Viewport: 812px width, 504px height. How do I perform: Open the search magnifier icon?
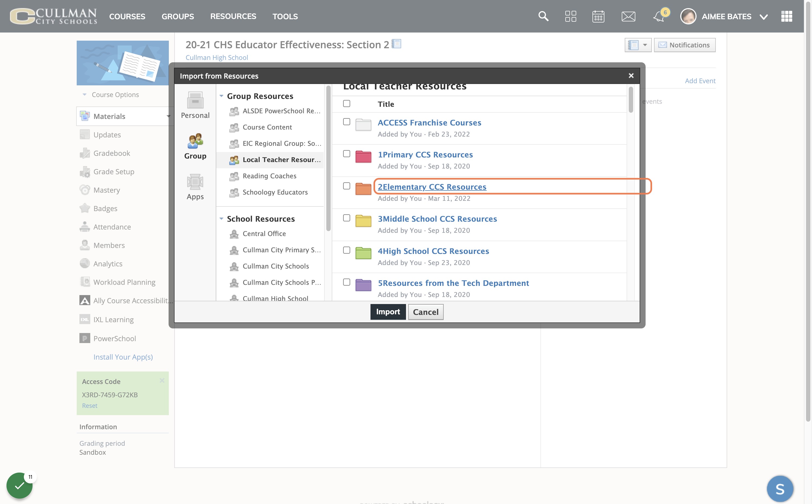[543, 16]
